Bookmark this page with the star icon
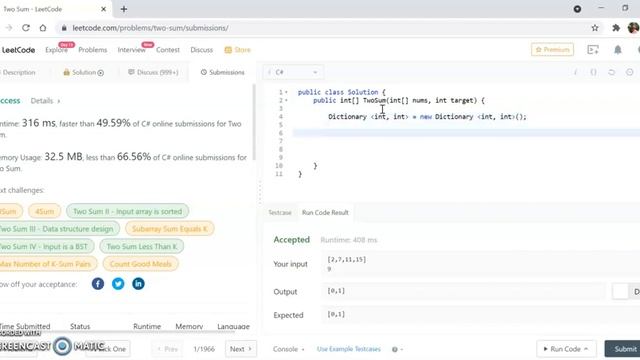Screen dimensions: 640x360 pyautogui.click(x=595, y=28)
